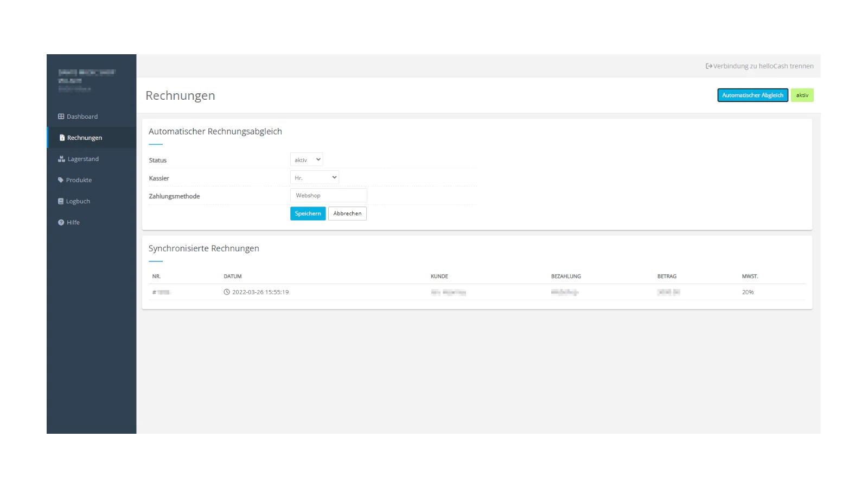Click the disconnect arrow icon by helloCash
Screen dimensions: 868x488
[x=709, y=66]
